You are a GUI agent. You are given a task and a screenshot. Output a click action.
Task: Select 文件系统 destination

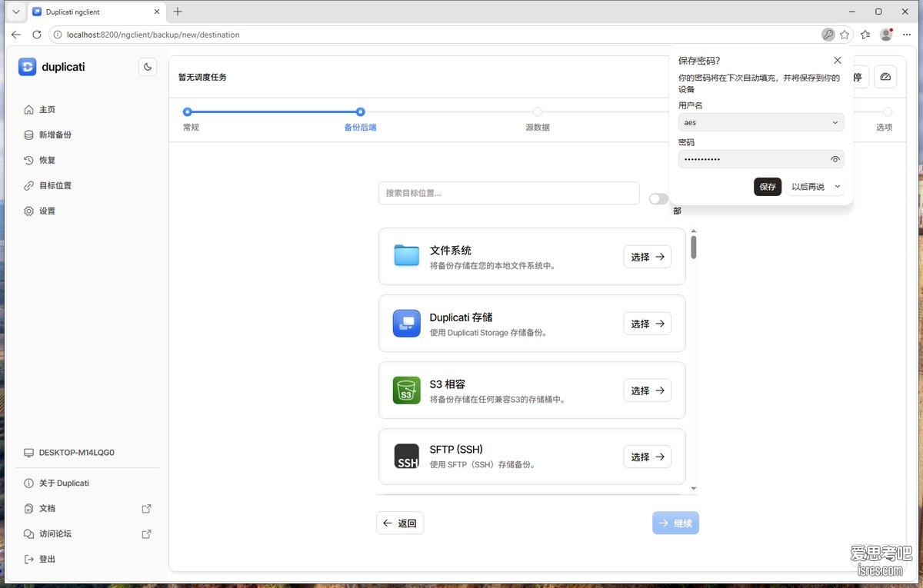(647, 257)
